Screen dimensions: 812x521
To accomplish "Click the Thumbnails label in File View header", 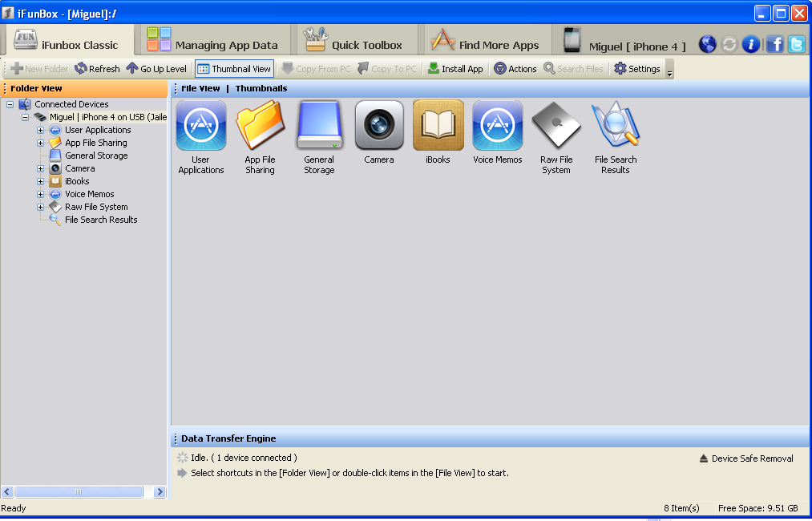I will pos(261,88).
